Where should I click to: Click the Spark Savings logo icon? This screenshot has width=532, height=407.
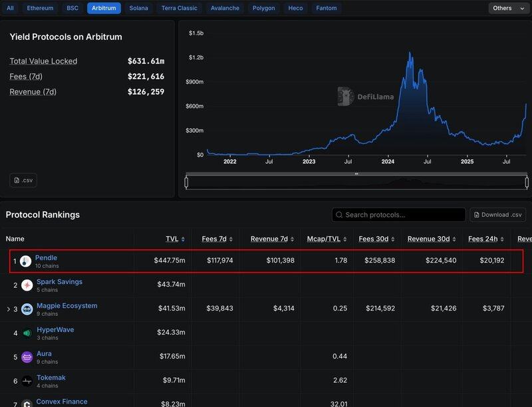coord(27,285)
